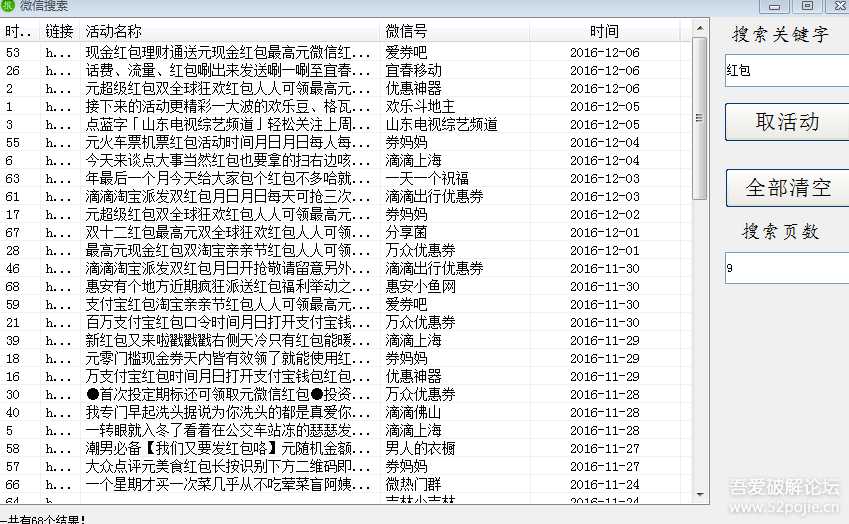Click the 取活动 button

click(x=787, y=122)
